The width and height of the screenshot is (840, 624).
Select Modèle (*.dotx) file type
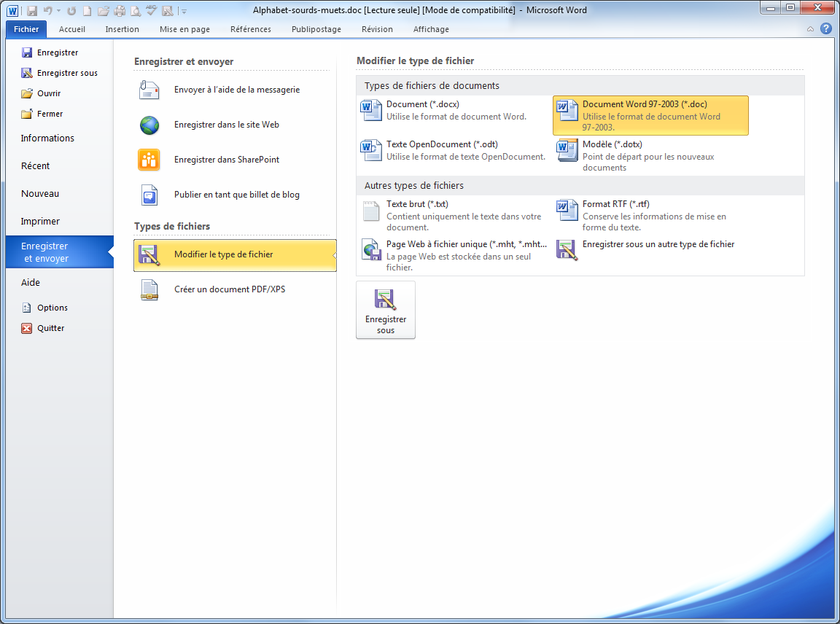tap(650, 156)
